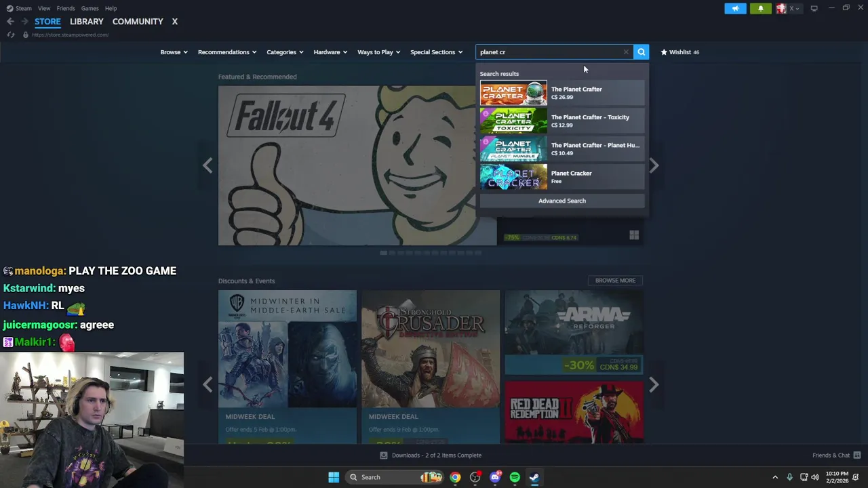Viewport: 868px width, 488px height.
Task: Click the highlighted featured carousel indicator dot
Action: coord(383,253)
